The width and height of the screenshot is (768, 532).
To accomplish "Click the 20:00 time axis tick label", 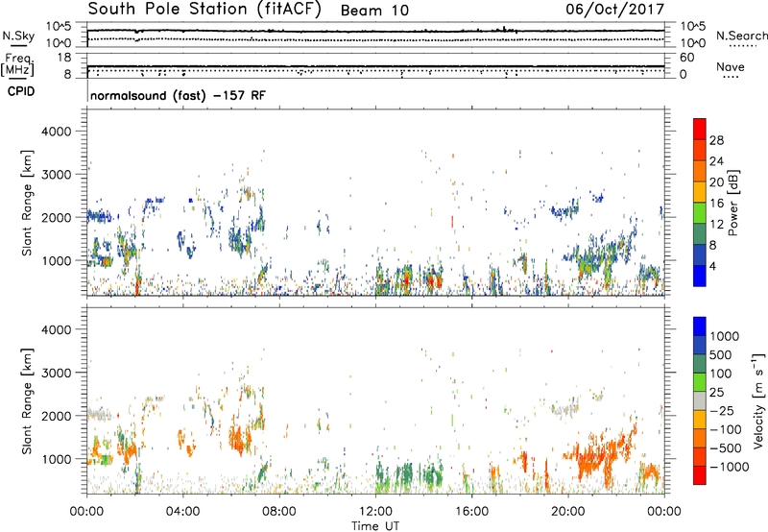I will tap(567, 512).
